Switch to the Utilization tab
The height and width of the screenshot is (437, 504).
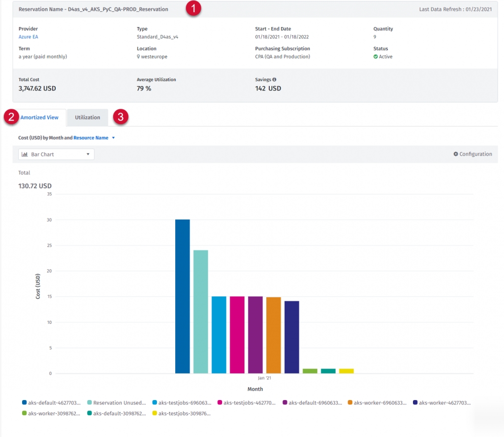pos(88,118)
